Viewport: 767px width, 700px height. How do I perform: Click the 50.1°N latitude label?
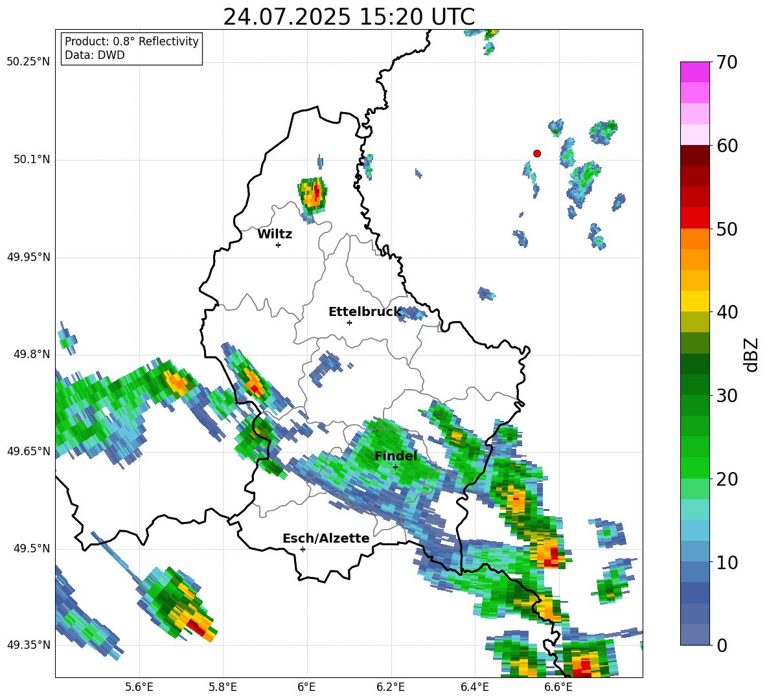(x=32, y=159)
